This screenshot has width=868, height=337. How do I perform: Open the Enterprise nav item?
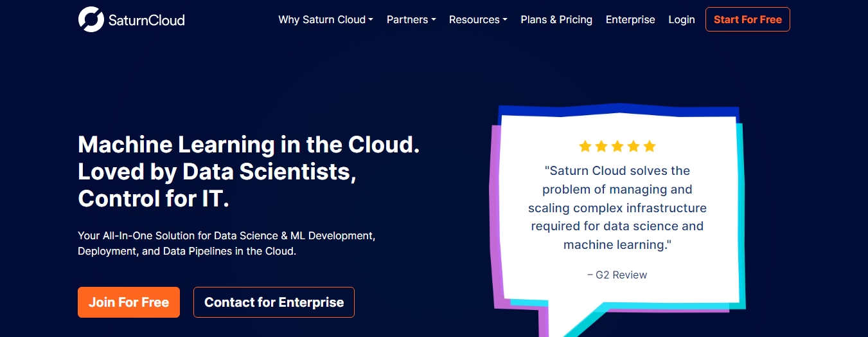tap(630, 19)
